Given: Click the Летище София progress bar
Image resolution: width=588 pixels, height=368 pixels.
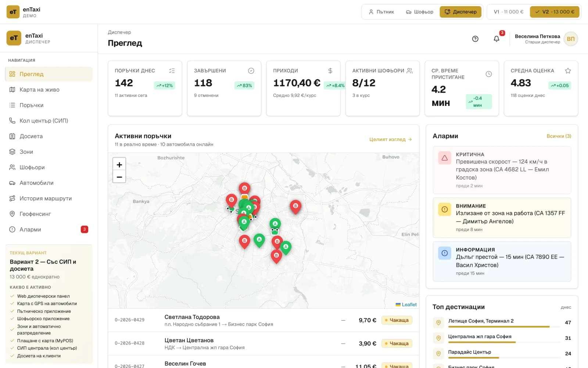Looking at the screenshot, I should pos(504,327).
